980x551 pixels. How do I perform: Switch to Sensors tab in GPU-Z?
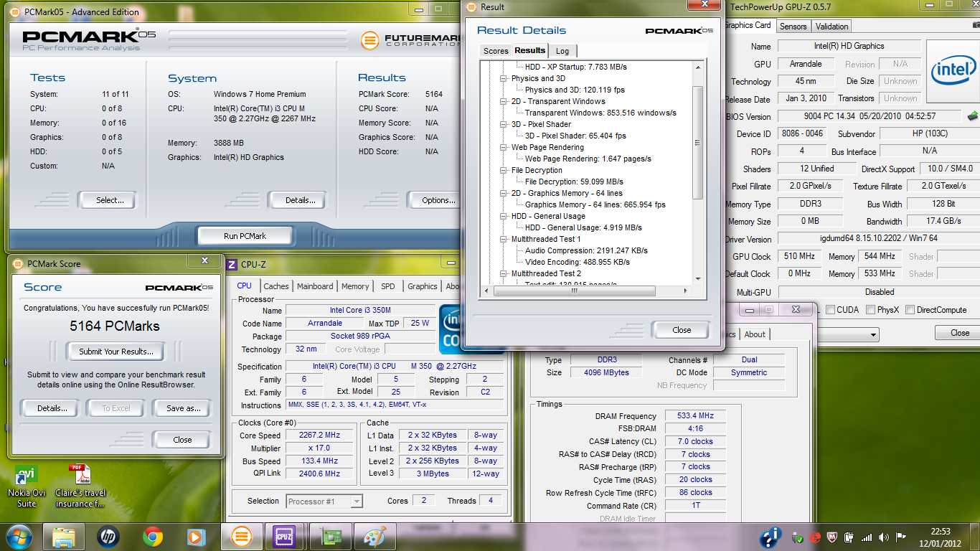[x=793, y=27]
